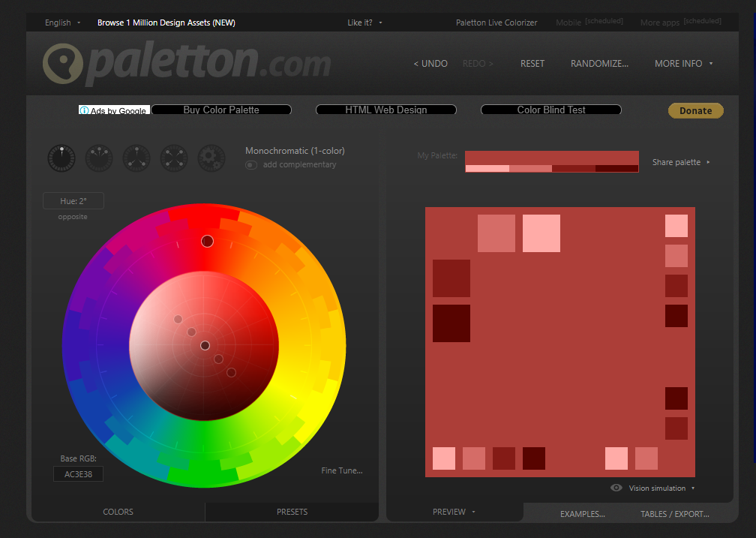Viewport: 756px width, 538px height.
Task: Click the large salmon square at preview top
Action: [496, 233]
